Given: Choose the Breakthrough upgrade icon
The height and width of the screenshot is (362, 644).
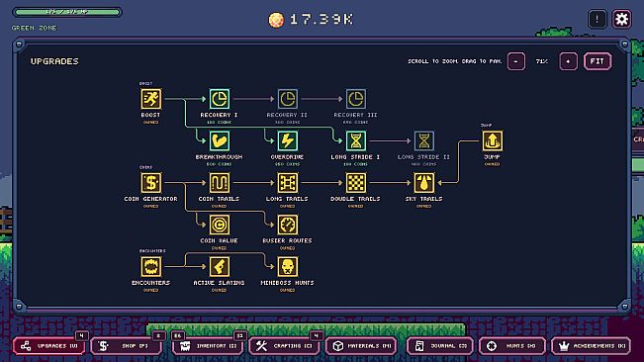Looking at the screenshot, I should pyautogui.click(x=219, y=140).
